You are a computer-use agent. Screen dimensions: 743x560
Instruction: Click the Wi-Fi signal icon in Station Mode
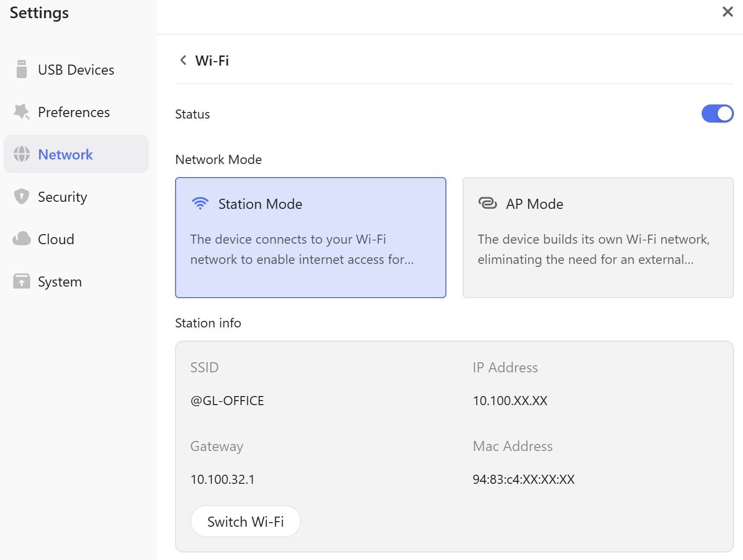coord(200,203)
